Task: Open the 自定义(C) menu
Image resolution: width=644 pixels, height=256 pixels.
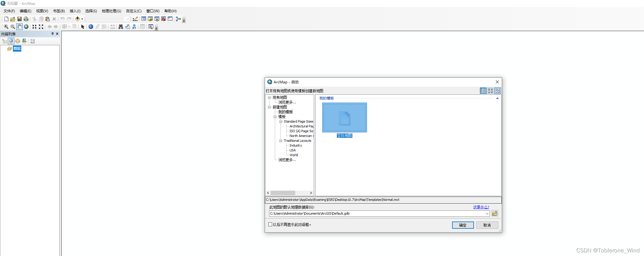Action: (134, 11)
